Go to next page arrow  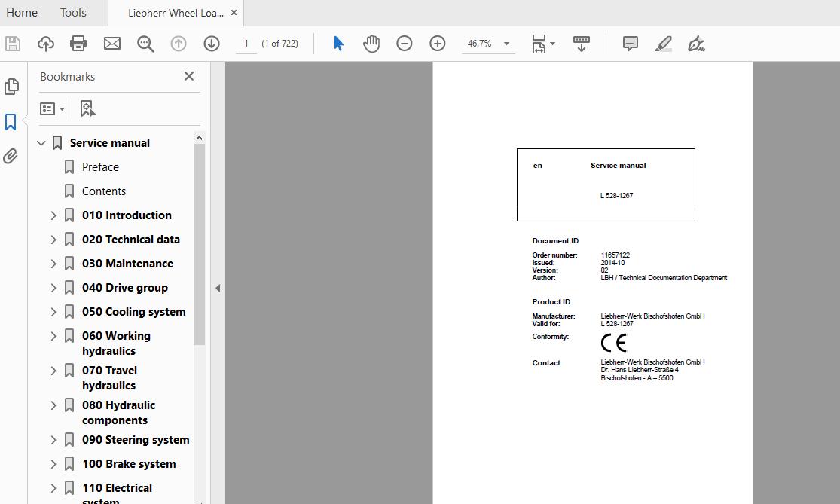coord(212,44)
